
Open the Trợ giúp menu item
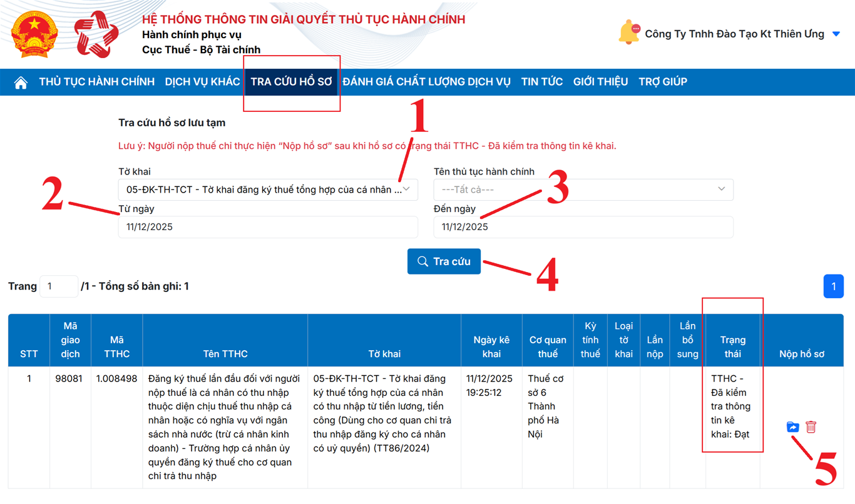click(x=662, y=82)
